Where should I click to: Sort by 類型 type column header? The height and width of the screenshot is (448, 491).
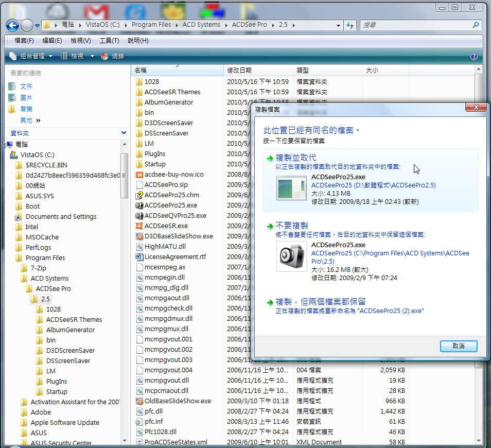(x=328, y=71)
